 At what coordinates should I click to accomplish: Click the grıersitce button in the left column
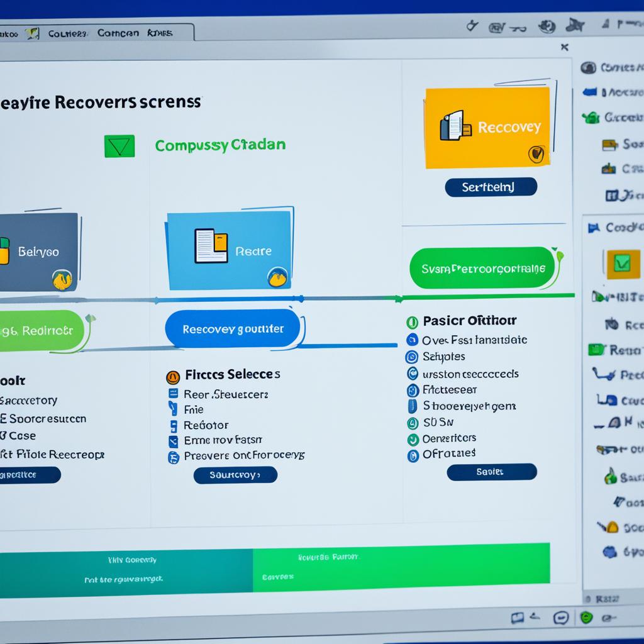[x=29, y=475]
